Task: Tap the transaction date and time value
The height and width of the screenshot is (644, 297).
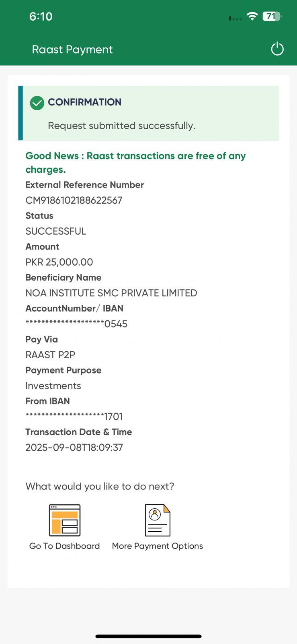Action: click(74, 448)
